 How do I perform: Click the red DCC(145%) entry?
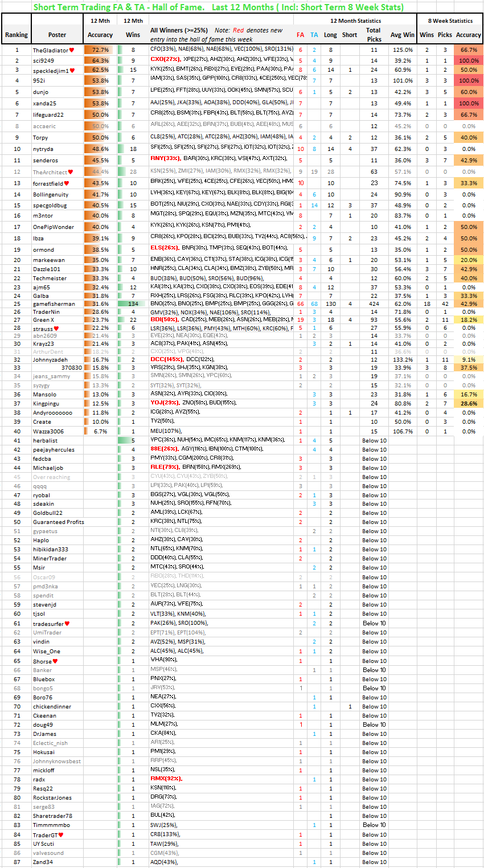click(167, 359)
